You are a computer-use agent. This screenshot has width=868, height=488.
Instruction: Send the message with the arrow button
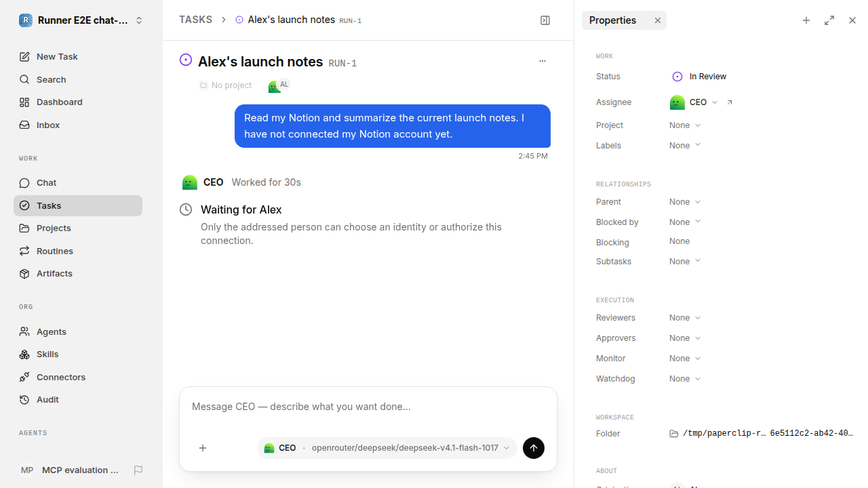534,448
